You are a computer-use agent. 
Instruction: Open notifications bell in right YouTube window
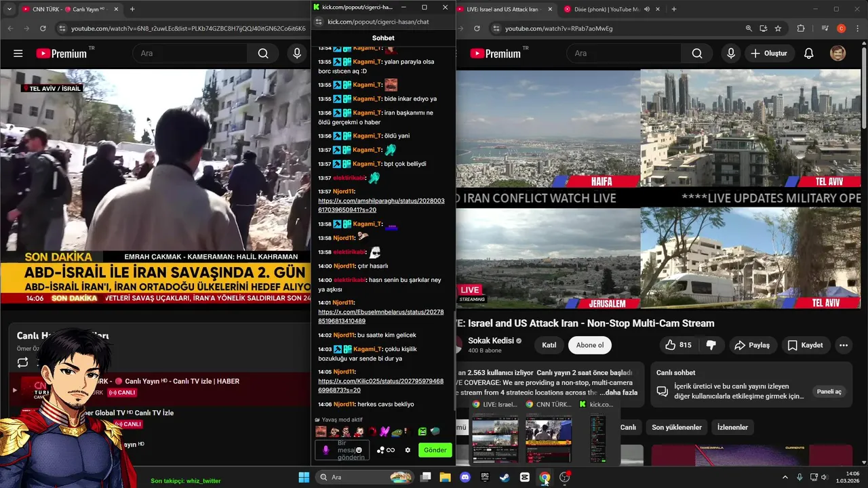point(808,54)
